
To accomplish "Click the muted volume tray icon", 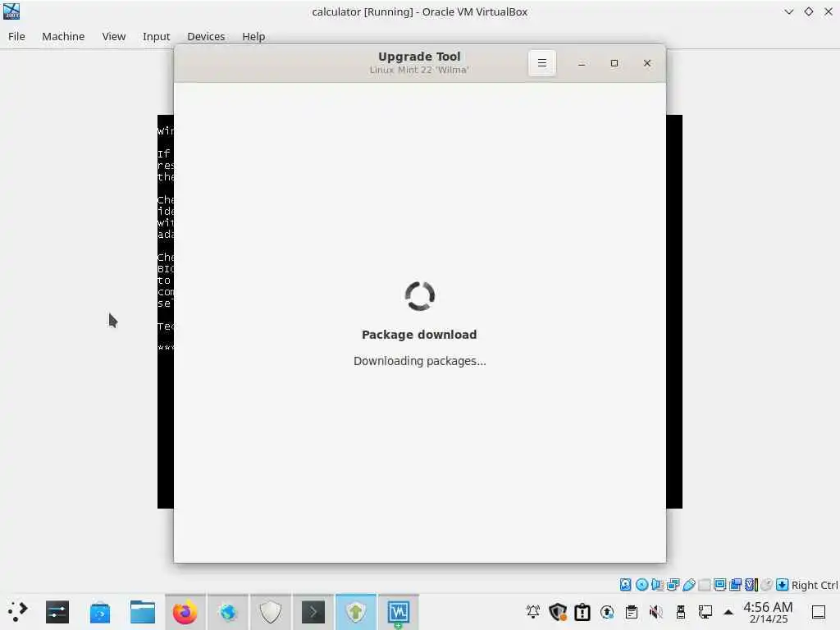I will 655,612.
